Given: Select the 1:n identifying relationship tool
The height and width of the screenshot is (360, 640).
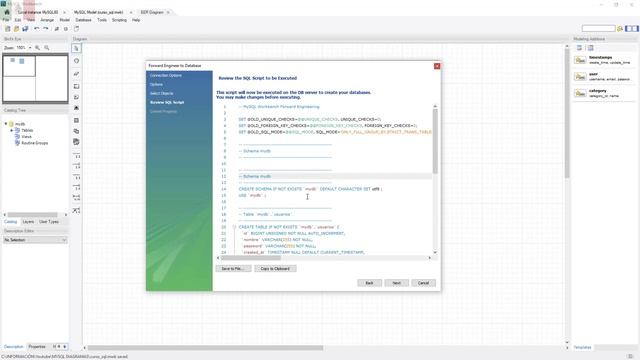Looking at the screenshot, I should tap(76, 187).
